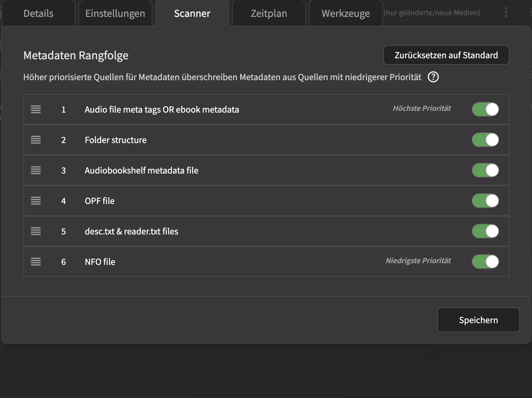The width and height of the screenshot is (532, 398).
Task: Select the Werkzeuge tab
Action: [346, 14]
